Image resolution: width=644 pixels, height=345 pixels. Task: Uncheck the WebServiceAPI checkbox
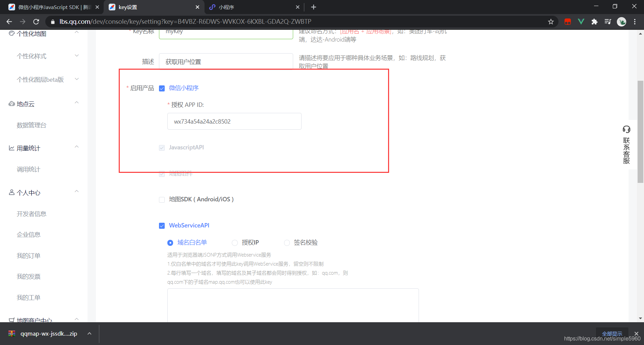(x=162, y=226)
